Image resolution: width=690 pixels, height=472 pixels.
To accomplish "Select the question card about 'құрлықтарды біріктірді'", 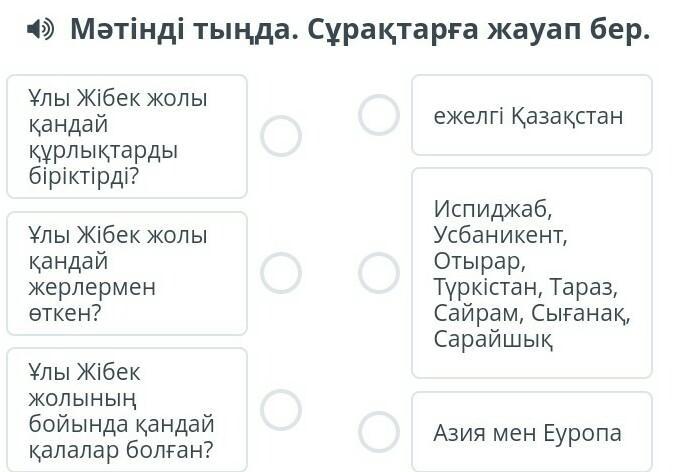I will (x=126, y=137).
